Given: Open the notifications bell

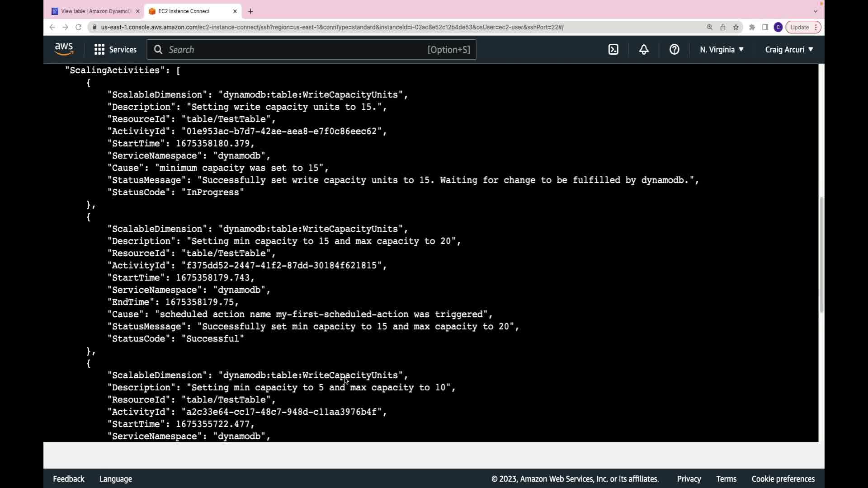Looking at the screenshot, I should point(644,50).
